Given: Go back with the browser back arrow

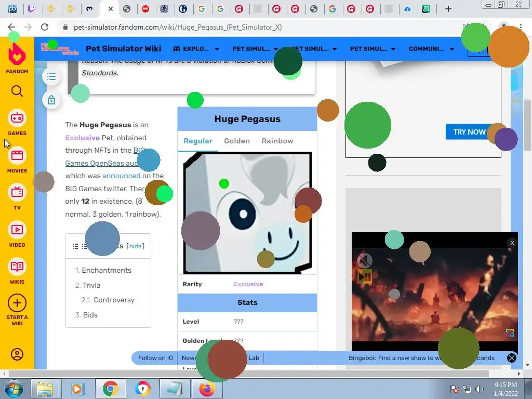Looking at the screenshot, I should 11,27.
